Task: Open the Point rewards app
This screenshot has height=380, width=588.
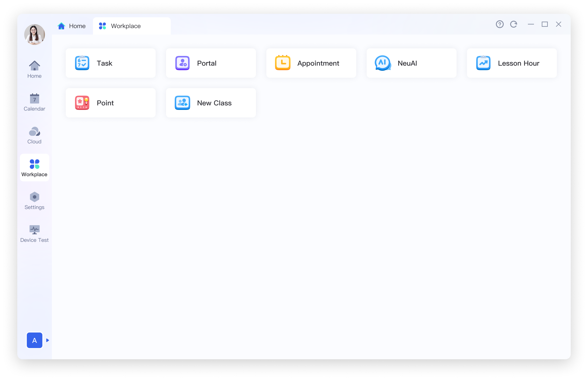Action: pyautogui.click(x=110, y=103)
